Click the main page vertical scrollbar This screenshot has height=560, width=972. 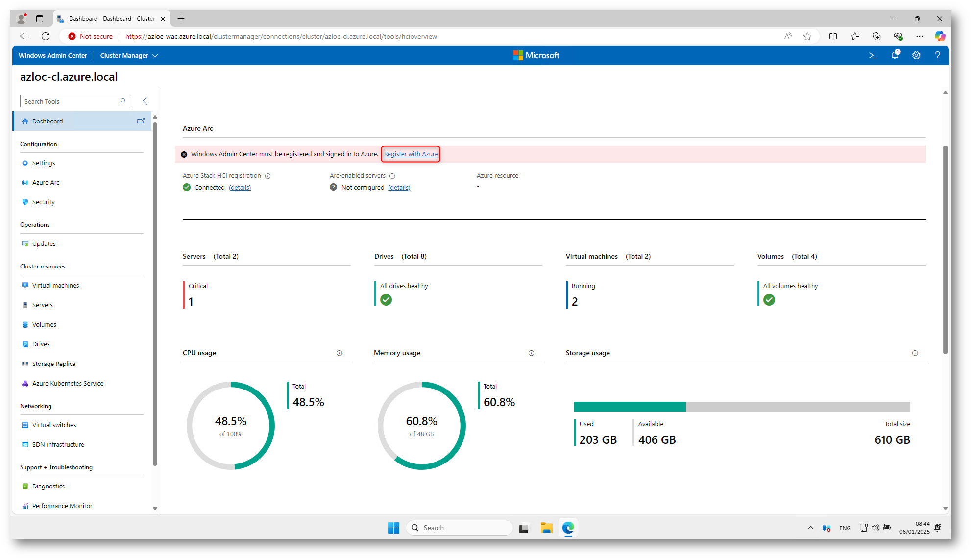(945, 250)
